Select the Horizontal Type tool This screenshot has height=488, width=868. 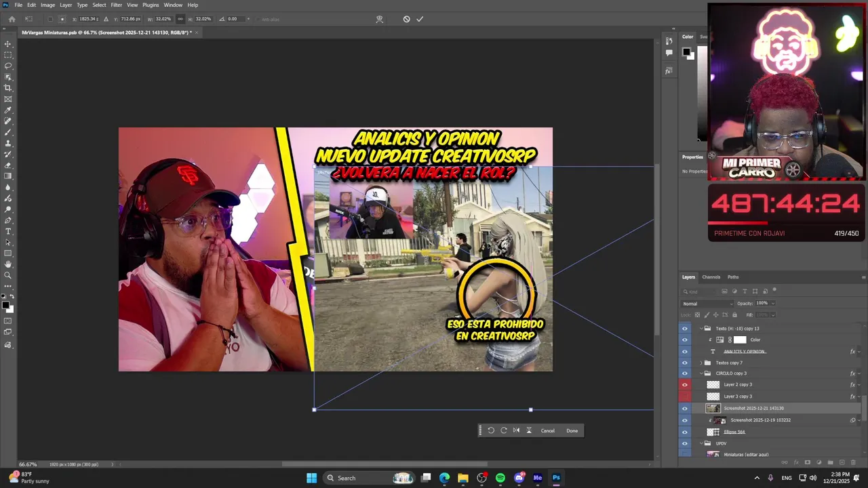(8, 231)
